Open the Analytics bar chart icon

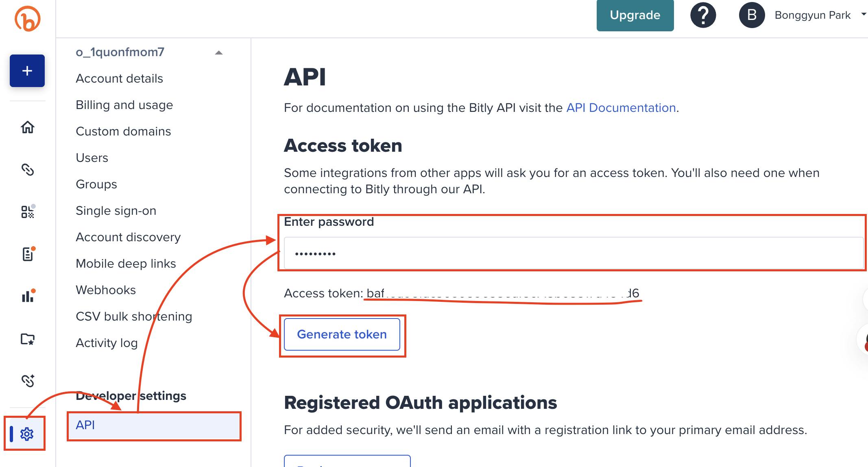coord(27,296)
